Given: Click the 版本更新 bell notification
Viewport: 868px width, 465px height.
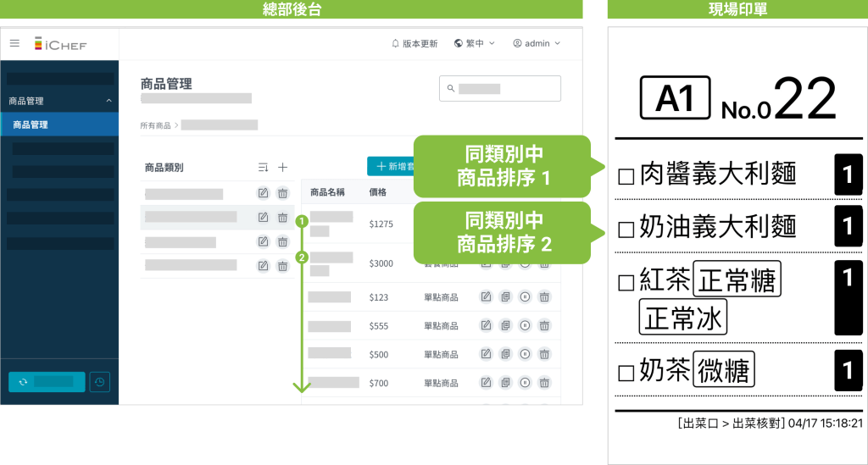Looking at the screenshot, I should (x=415, y=43).
